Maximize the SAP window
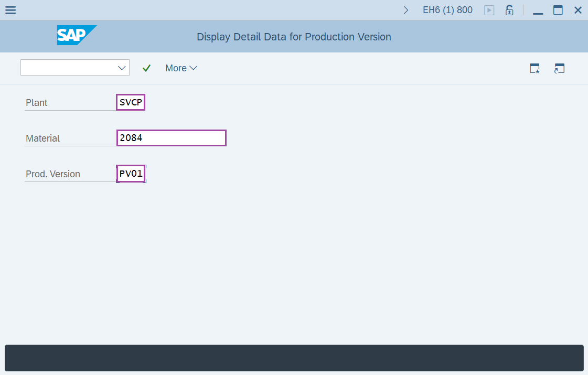This screenshot has width=588, height=375. tap(558, 10)
